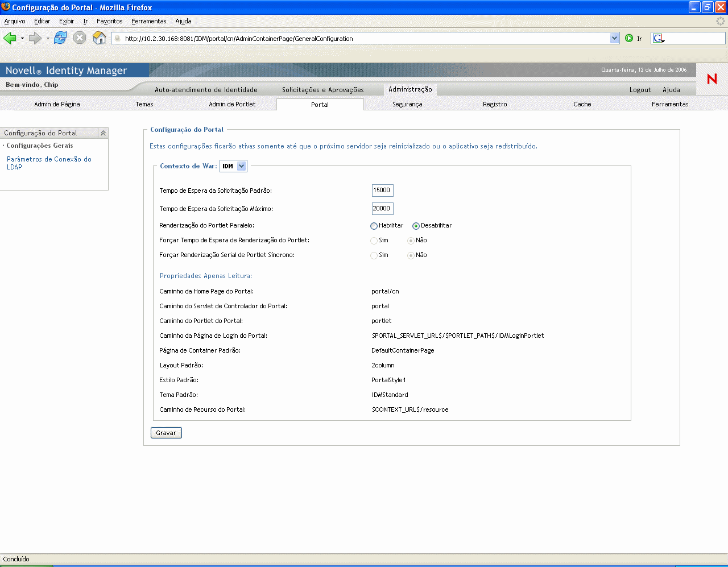Click the 2column layout value

[x=383, y=365]
